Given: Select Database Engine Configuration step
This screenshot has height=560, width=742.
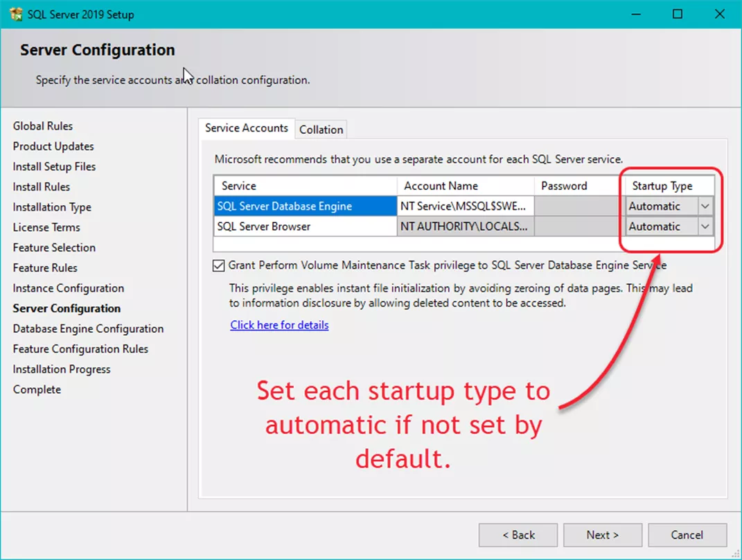Looking at the screenshot, I should [x=88, y=329].
